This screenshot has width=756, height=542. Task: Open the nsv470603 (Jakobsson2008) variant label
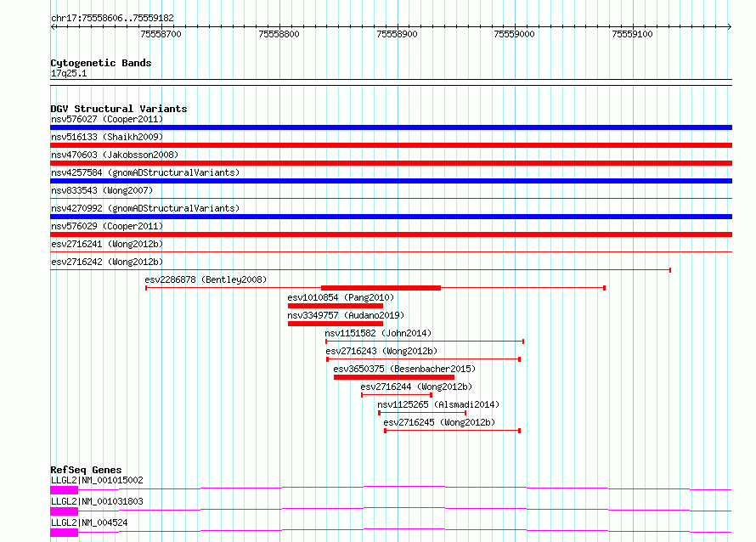(115, 155)
